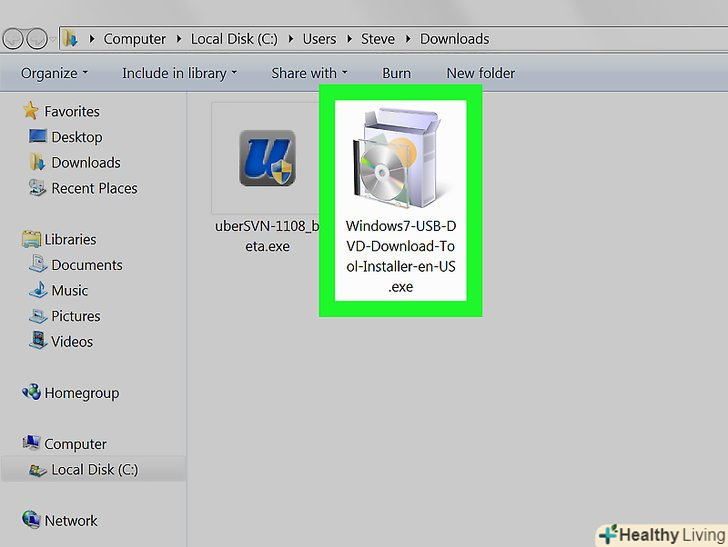Open Network in the navigation pane

71,521
